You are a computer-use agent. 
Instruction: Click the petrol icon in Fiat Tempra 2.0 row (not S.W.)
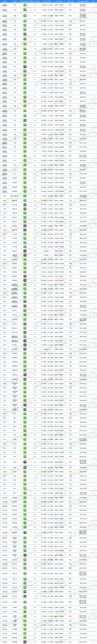coord(25,370)
